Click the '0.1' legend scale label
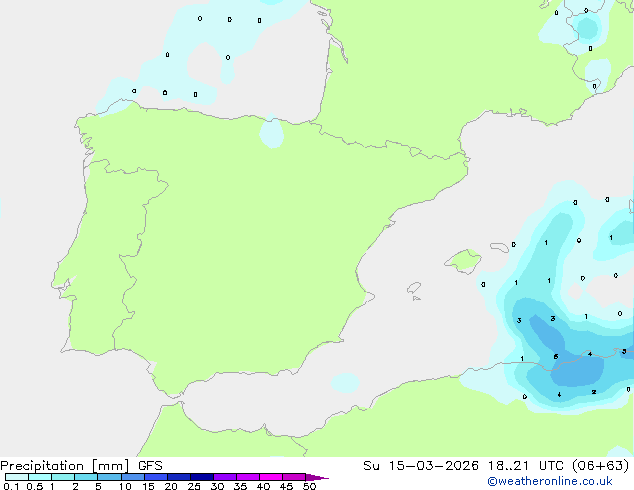This screenshot has height=490, width=634. coord(11,486)
